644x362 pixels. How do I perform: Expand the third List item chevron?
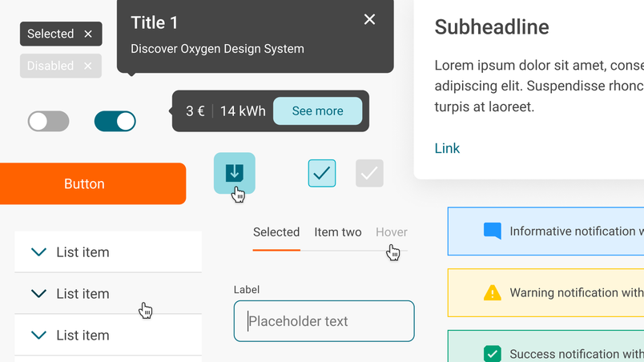pyautogui.click(x=39, y=335)
